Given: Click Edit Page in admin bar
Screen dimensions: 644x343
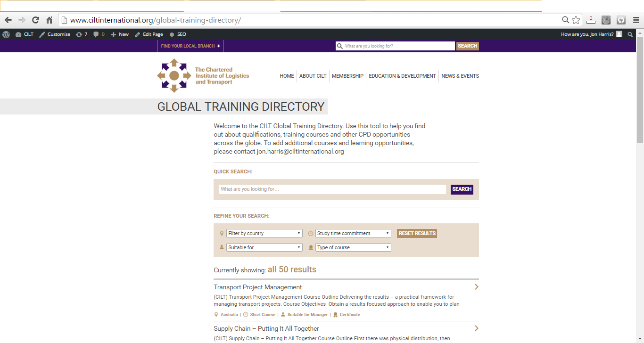Looking at the screenshot, I should coord(149,34).
